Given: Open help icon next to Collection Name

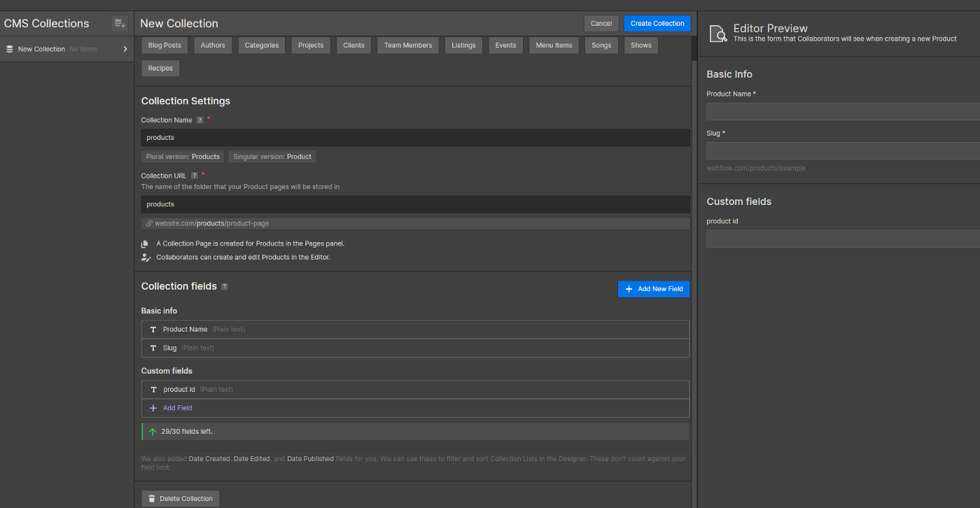Looking at the screenshot, I should point(199,120).
